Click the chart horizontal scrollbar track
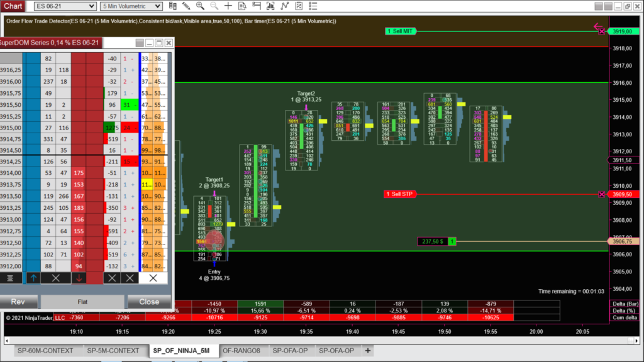Image resolution: width=644 pixels, height=362 pixels. tap(320, 341)
